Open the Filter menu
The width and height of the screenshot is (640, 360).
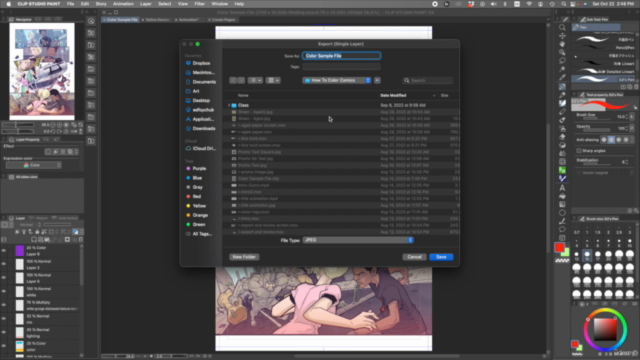[x=199, y=4]
